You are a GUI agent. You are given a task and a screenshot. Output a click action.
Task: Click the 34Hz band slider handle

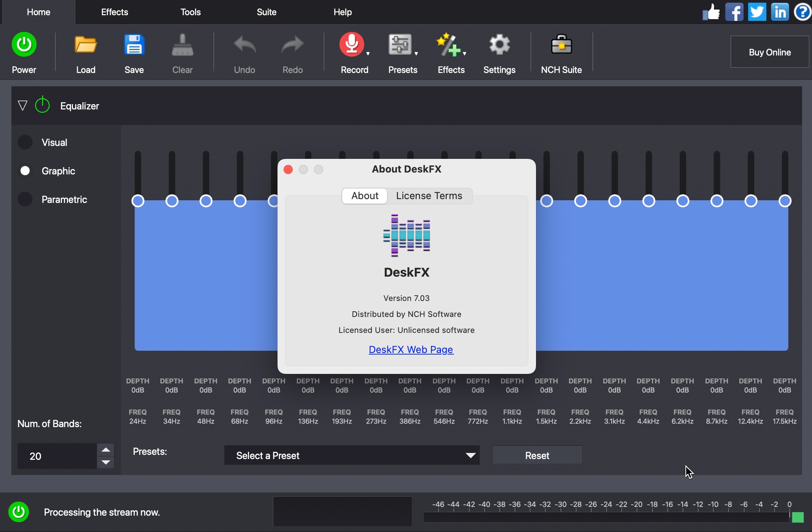(172, 201)
